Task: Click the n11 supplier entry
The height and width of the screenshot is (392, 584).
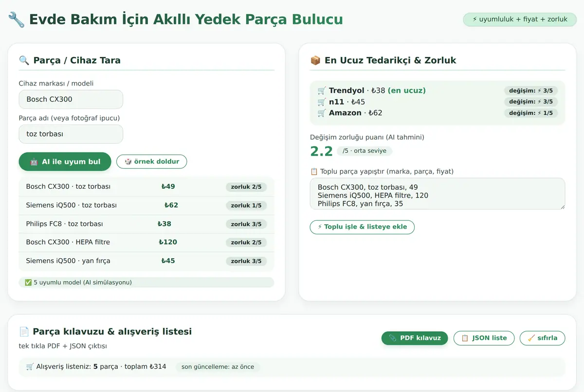Action: 438,102
